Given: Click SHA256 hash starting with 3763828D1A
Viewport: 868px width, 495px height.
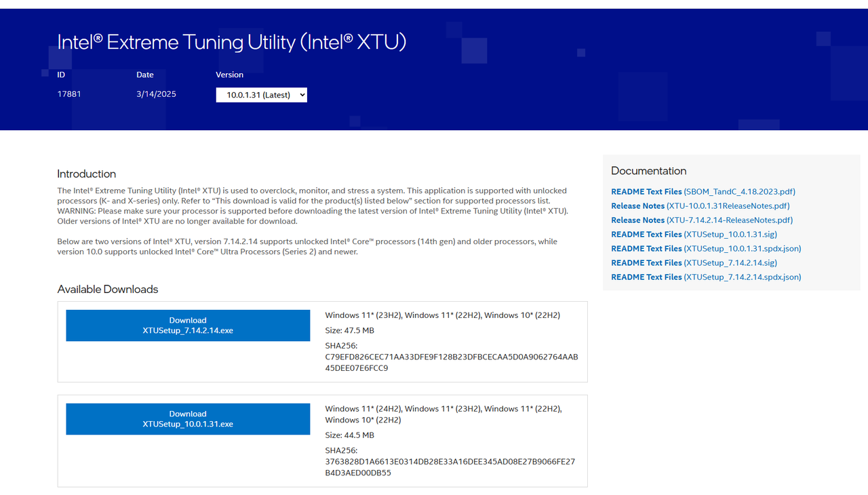Looking at the screenshot, I should coord(450,467).
